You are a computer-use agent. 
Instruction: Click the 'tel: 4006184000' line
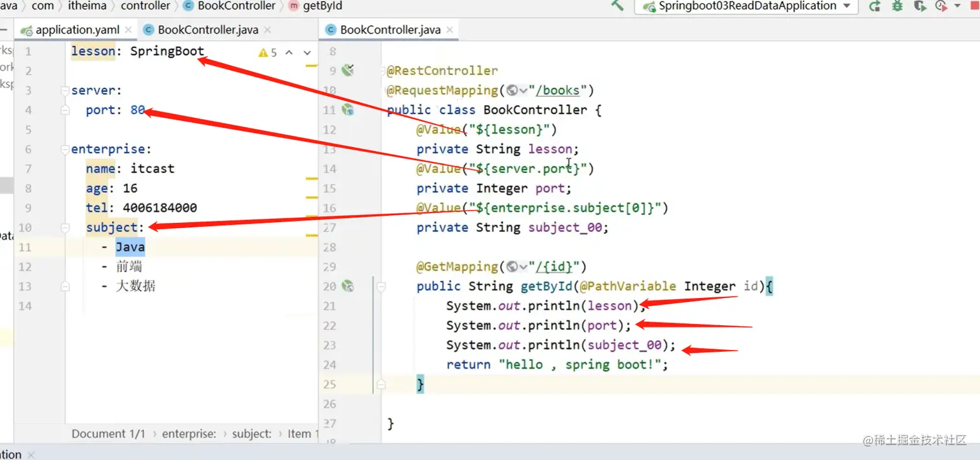click(x=141, y=208)
